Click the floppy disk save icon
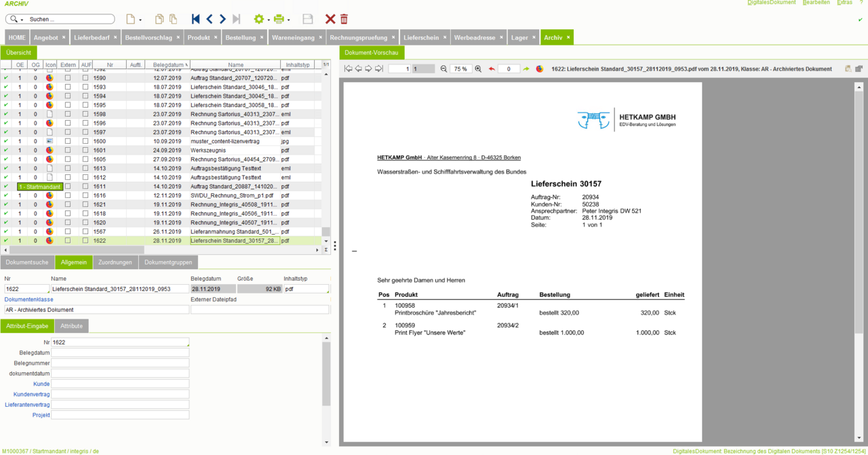 pos(308,19)
